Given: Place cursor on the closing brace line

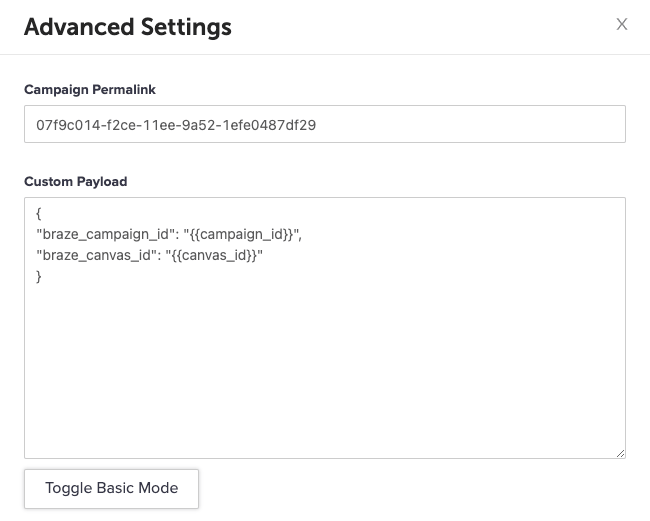Looking at the screenshot, I should 39,277.
